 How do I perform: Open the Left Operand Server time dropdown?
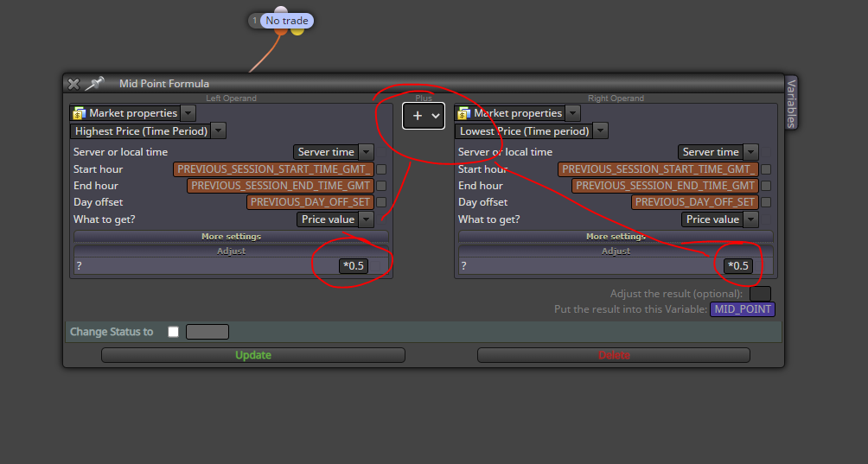(366, 152)
